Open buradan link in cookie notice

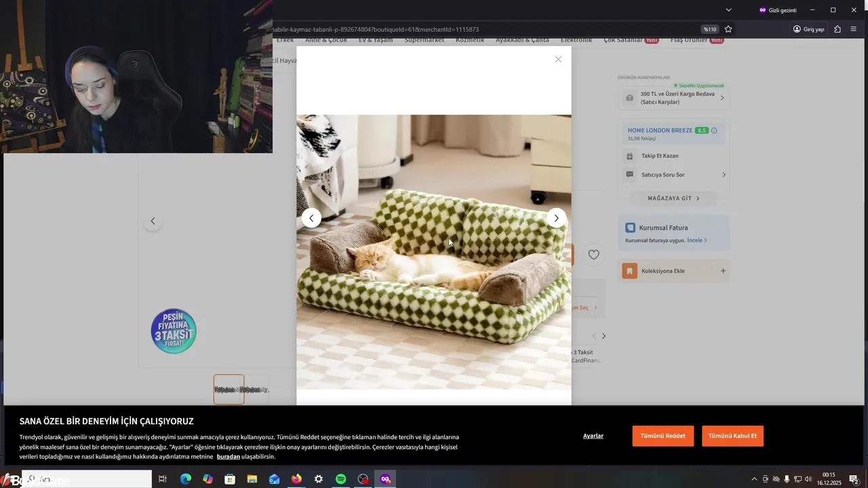pyautogui.click(x=229, y=457)
